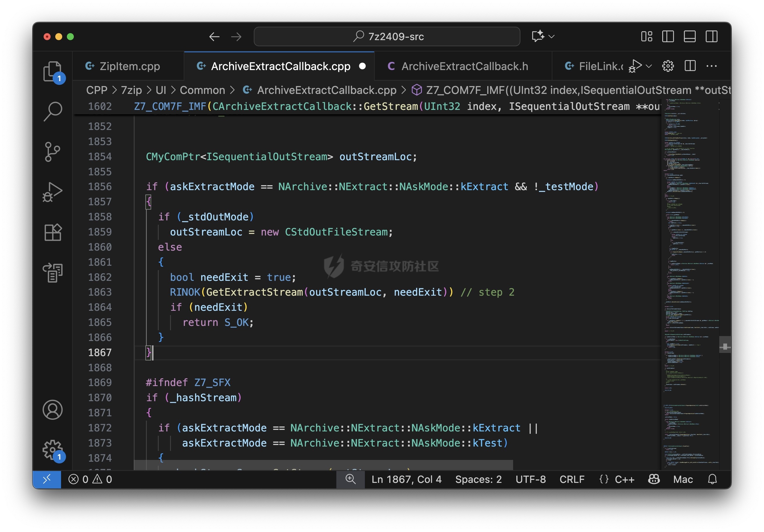The image size is (764, 532).
Task: Toggle the secondary side bar layout button
Action: 711,36
